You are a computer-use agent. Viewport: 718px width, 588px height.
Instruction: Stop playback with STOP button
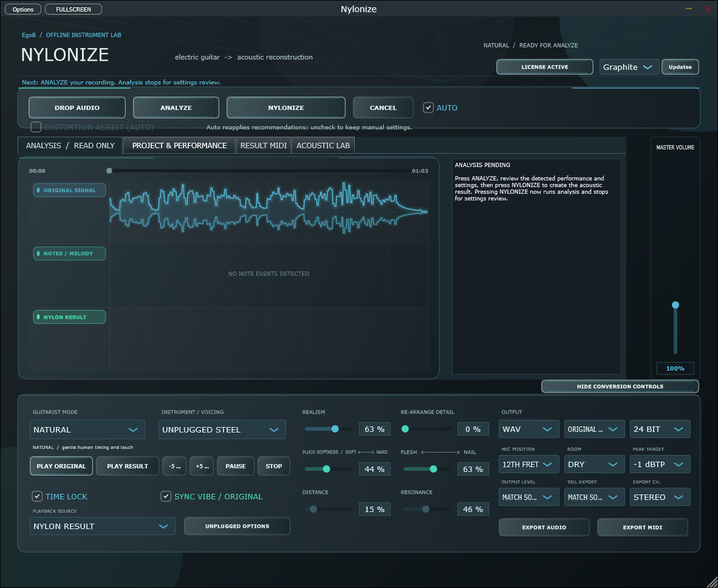pyautogui.click(x=274, y=466)
